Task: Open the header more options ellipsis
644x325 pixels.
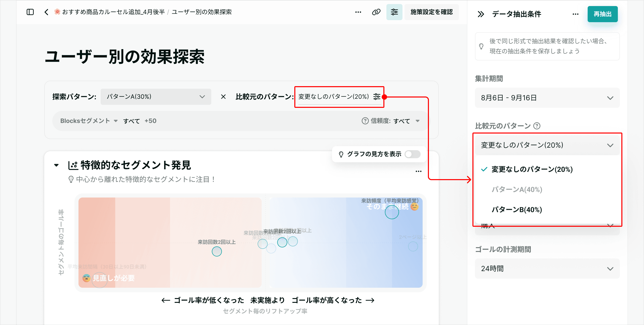Action: pyautogui.click(x=358, y=12)
